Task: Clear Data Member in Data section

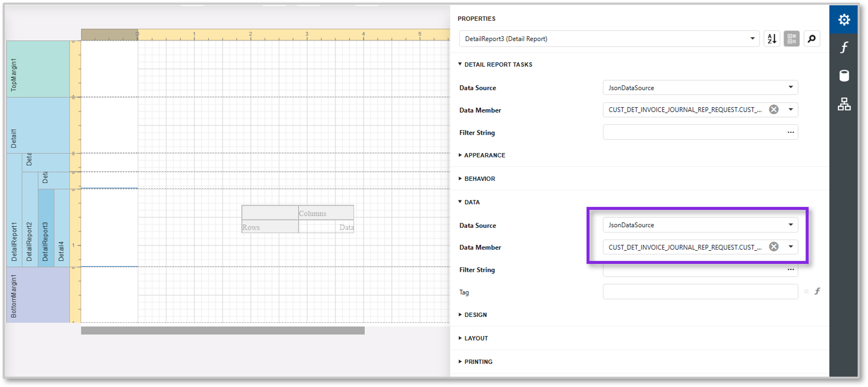Action: pyautogui.click(x=774, y=246)
